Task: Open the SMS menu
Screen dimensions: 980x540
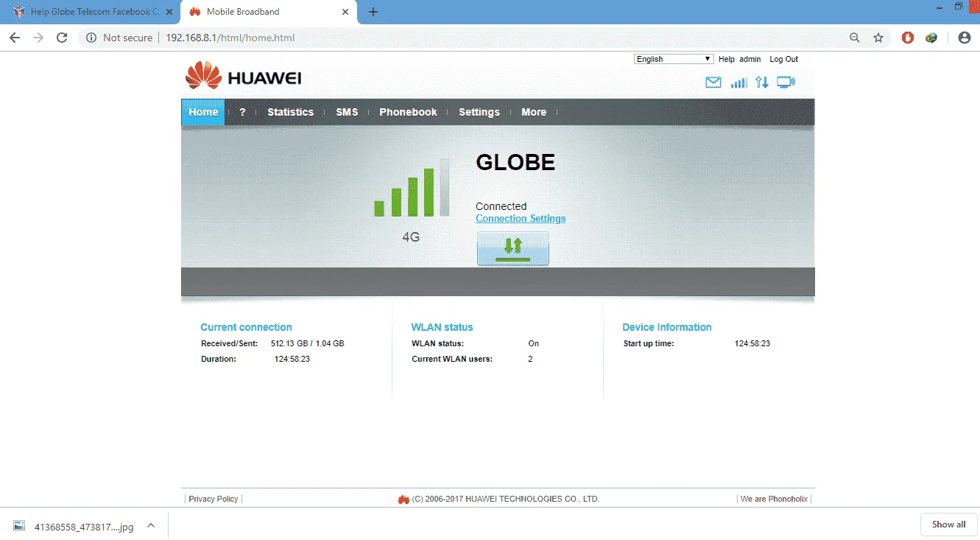Action: coord(347,112)
